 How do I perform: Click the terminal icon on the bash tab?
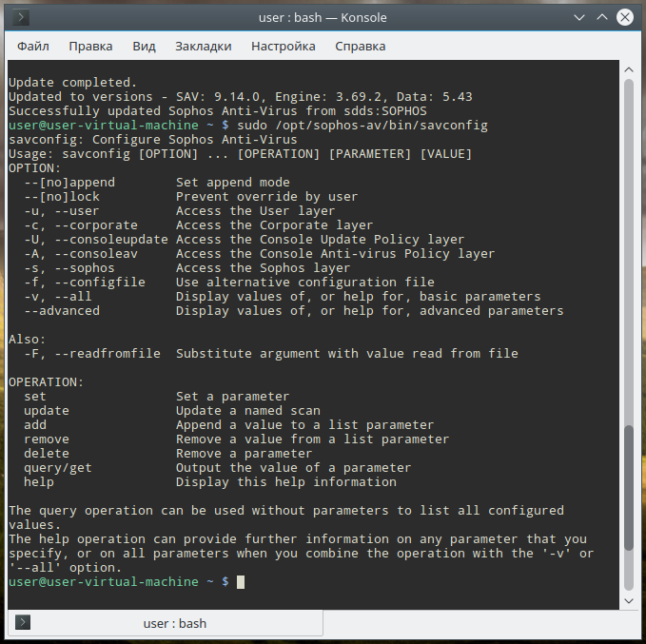[23, 622]
